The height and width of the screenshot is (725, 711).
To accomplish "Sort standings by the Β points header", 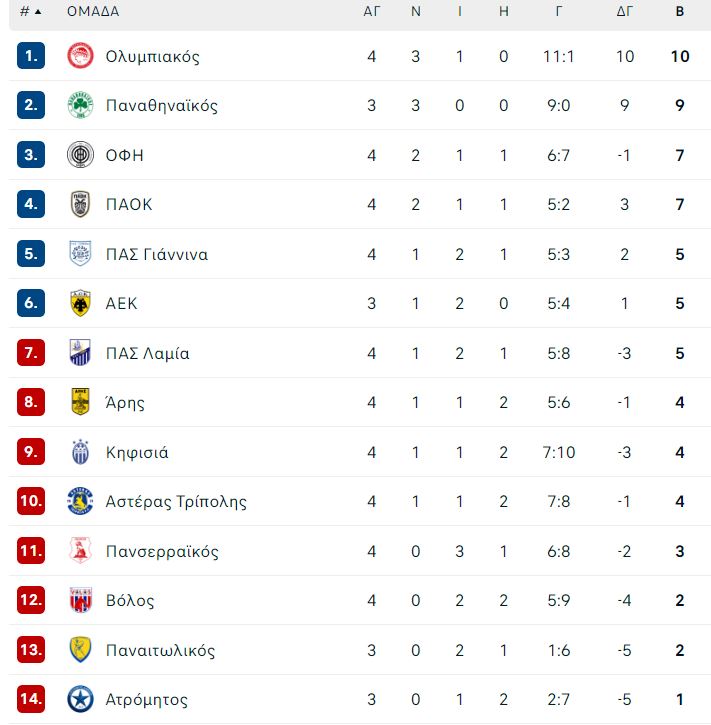I will point(680,11).
